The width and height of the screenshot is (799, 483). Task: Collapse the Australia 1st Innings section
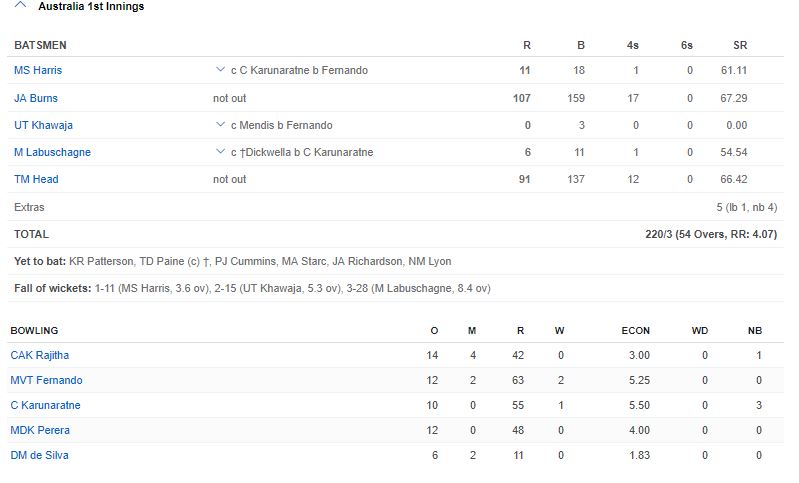(x=21, y=6)
